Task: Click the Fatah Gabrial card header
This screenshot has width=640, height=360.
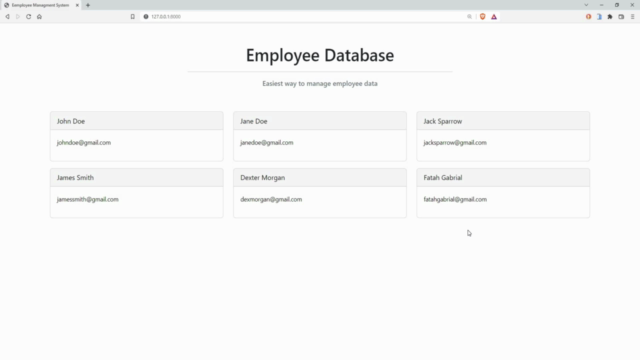Action: point(503,178)
